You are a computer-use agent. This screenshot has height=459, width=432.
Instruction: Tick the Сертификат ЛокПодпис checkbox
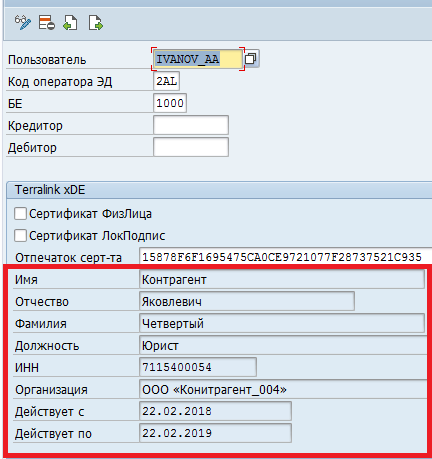[x=20, y=236]
